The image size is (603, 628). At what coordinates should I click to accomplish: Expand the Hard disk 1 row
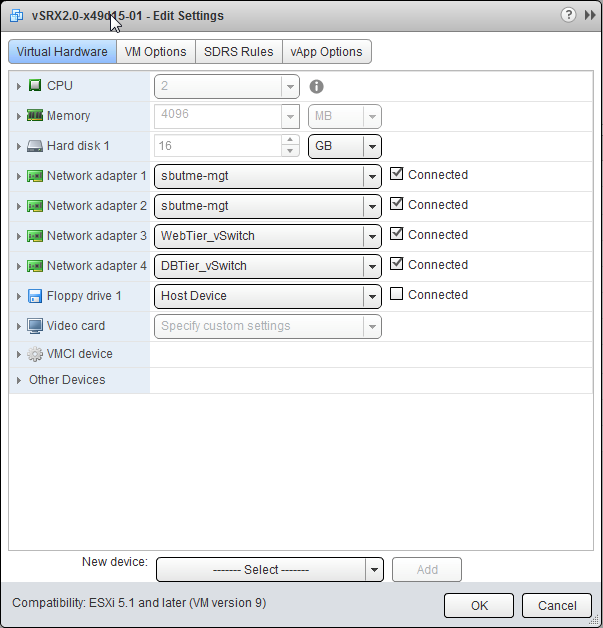click(x=18, y=146)
